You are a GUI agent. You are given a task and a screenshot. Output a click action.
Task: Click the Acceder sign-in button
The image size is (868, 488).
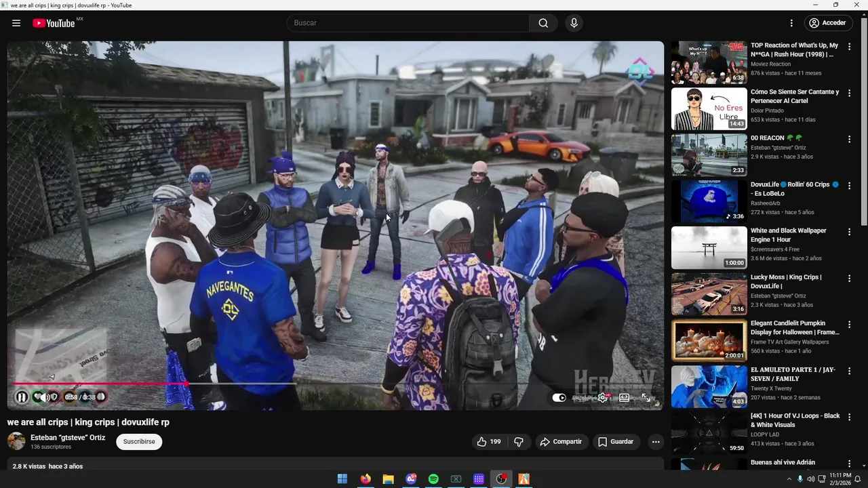click(x=827, y=23)
